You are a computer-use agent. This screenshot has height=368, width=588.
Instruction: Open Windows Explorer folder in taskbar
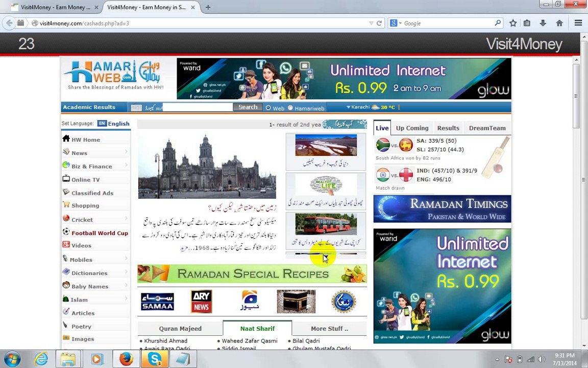click(68, 359)
